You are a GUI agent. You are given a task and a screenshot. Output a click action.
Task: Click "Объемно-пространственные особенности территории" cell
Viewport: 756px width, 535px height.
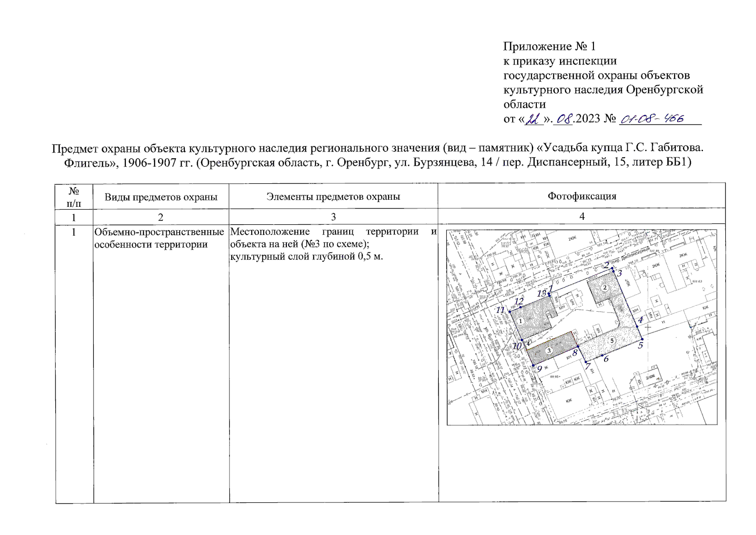pos(159,238)
